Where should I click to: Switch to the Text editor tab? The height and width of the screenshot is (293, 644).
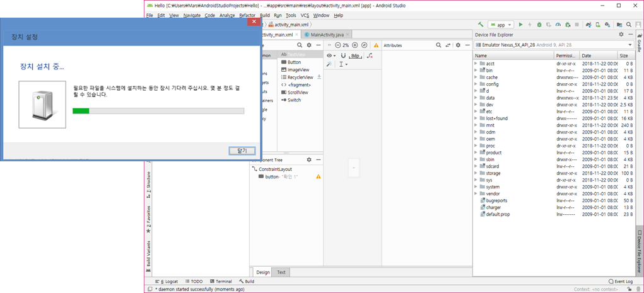pos(281,272)
